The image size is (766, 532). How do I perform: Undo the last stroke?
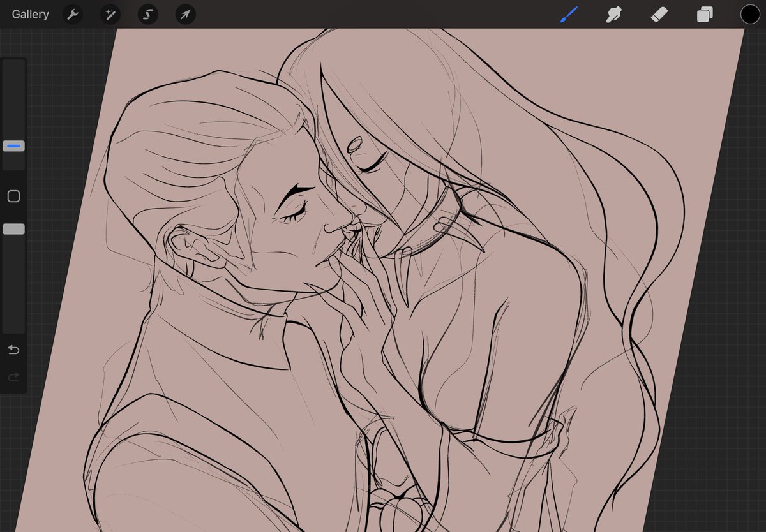[x=13, y=350]
